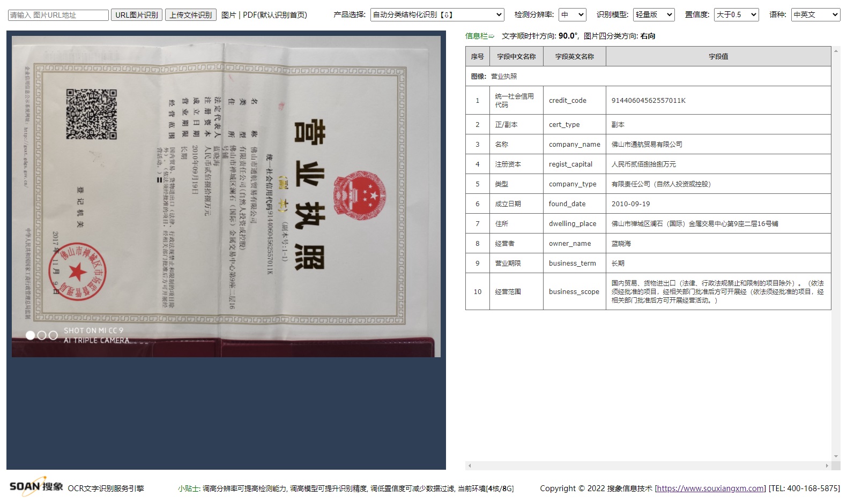847x504 pixels.
Task: Click the 长期 value cell
Action: (x=718, y=263)
